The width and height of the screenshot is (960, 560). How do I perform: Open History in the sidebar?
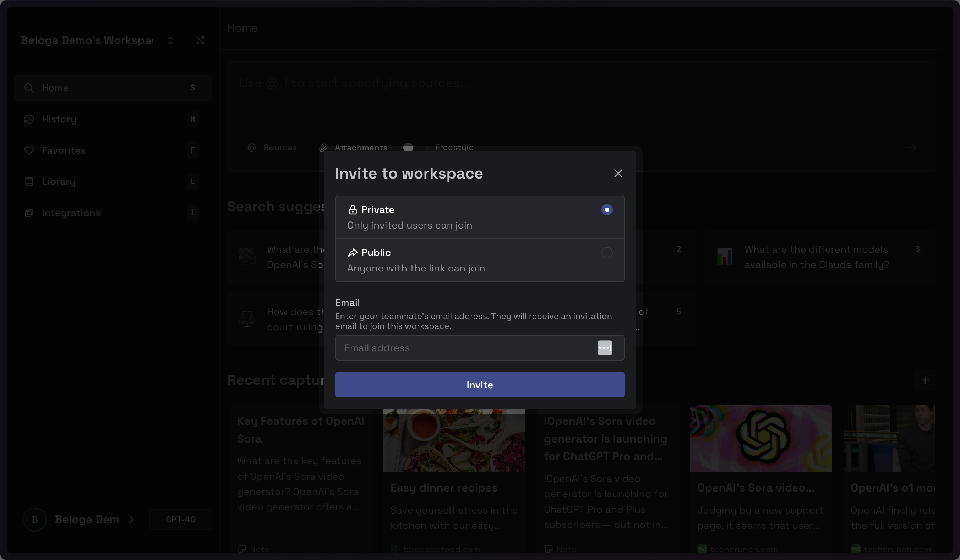pyautogui.click(x=59, y=119)
